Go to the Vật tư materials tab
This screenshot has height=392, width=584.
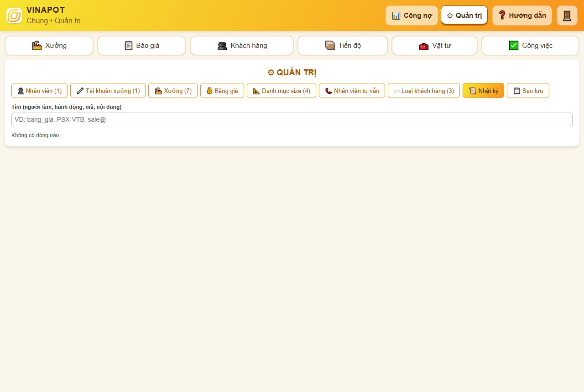point(435,46)
